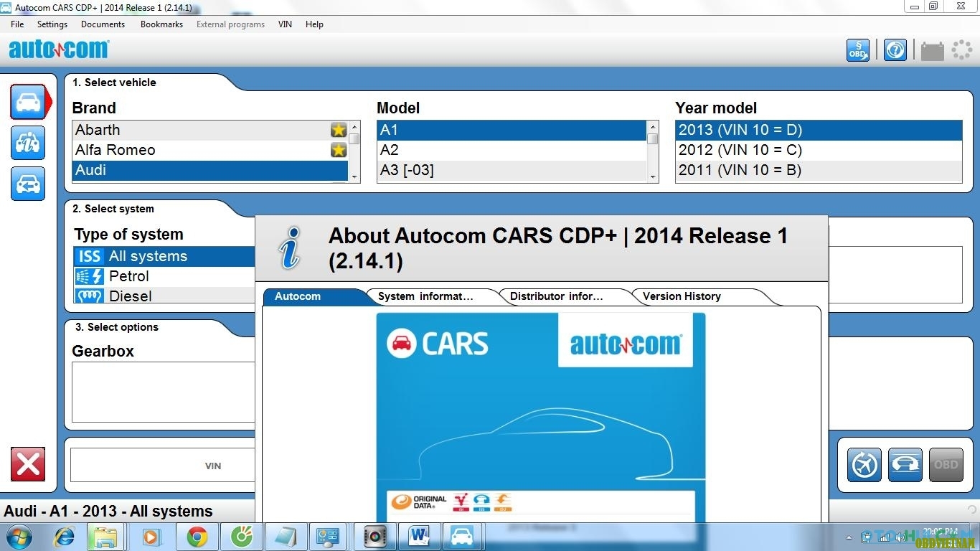Open Microsoft Word from taskbar

(x=419, y=537)
